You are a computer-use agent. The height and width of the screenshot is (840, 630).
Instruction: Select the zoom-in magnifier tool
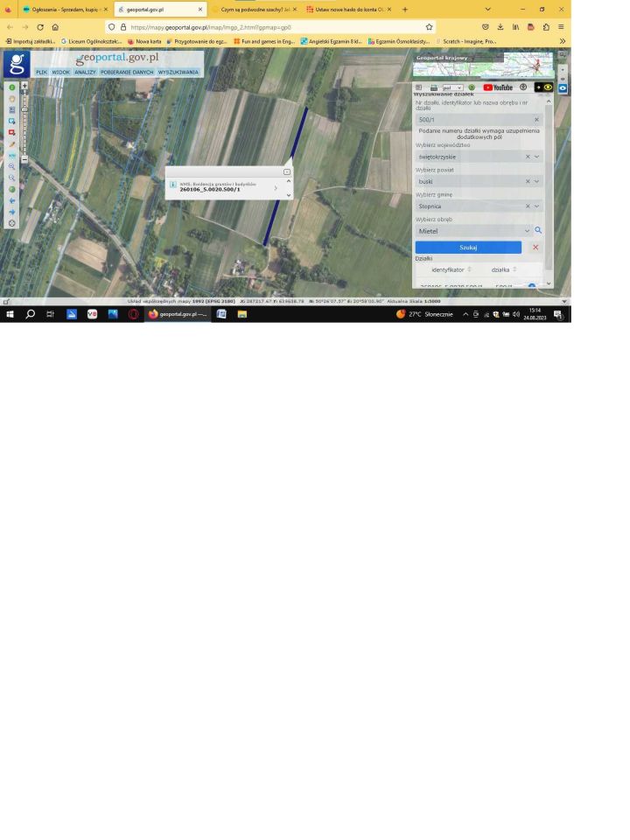tap(11, 166)
